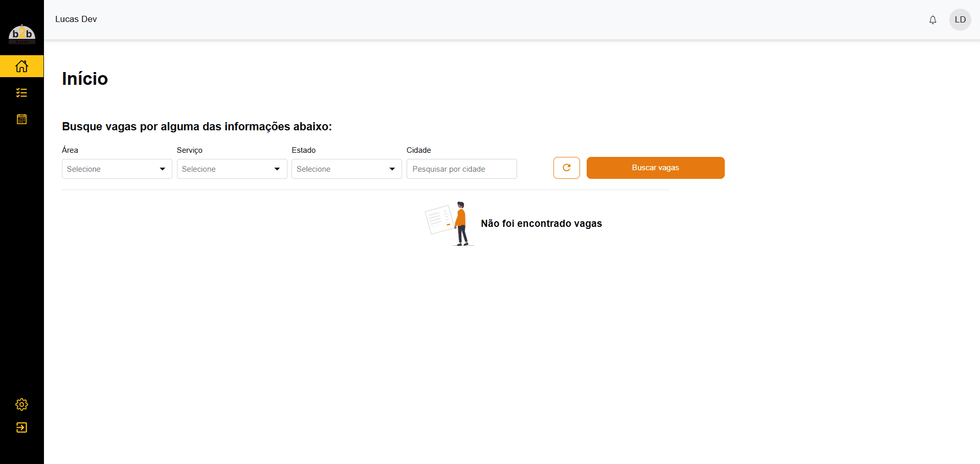980x464 pixels.
Task: Click the Estado field label
Action: point(304,150)
